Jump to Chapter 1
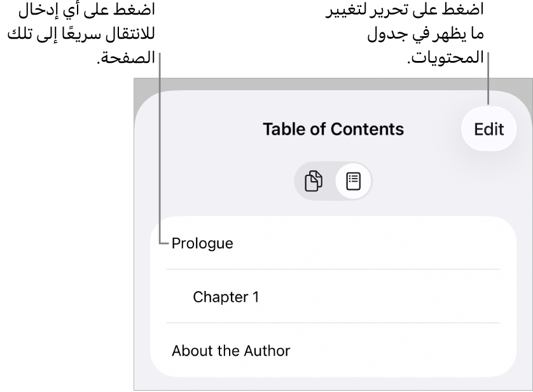Image resolution: width=533 pixels, height=392 pixels. (226, 297)
